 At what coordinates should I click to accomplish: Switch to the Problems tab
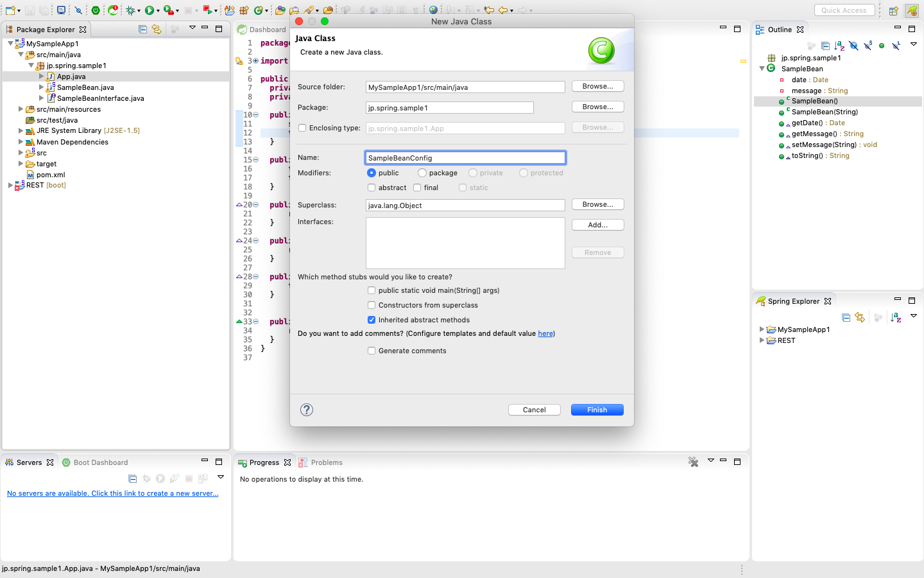point(321,462)
